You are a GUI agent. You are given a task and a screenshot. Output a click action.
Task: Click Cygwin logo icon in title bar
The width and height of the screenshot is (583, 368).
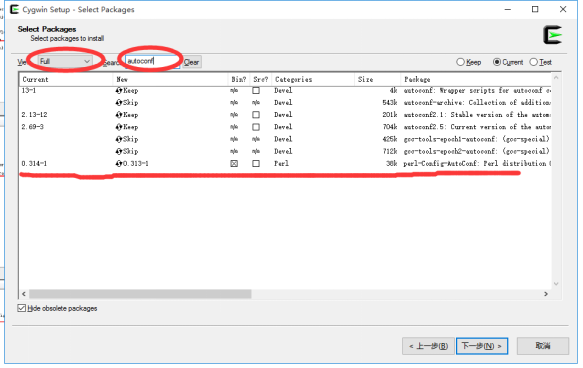pos(15,9)
